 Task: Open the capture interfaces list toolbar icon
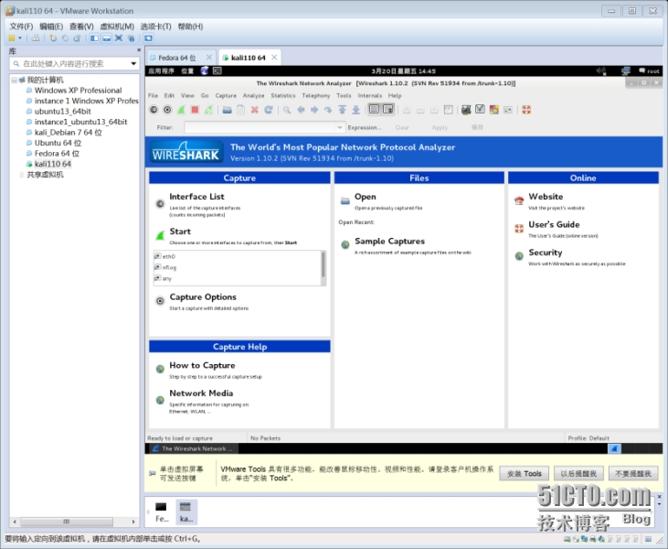coord(153,110)
